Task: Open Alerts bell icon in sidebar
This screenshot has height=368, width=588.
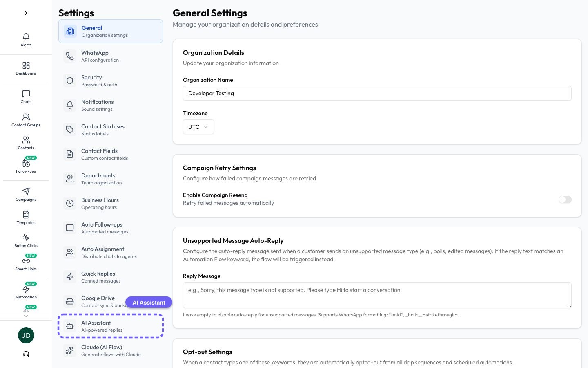Action: 26,37
